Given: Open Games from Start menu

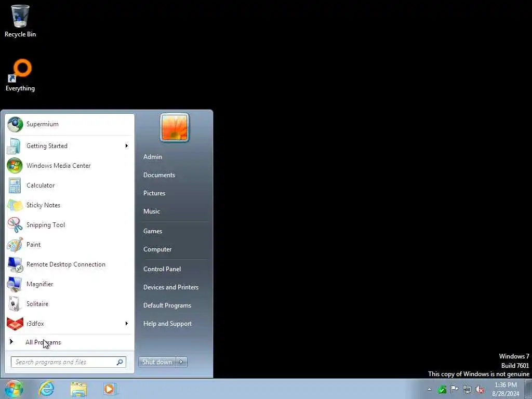Looking at the screenshot, I should pos(153,231).
